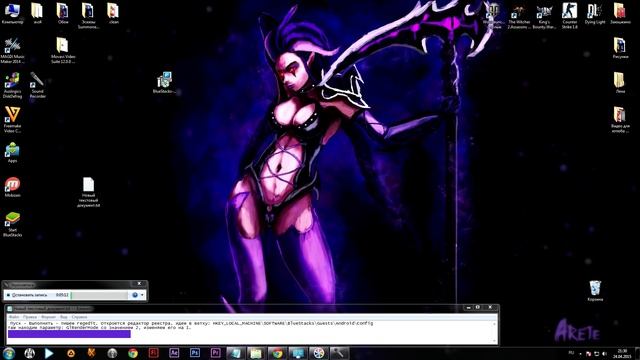Launch Sound Recorder microphone shortcut
This screenshot has width=640, height=360.
point(37,85)
